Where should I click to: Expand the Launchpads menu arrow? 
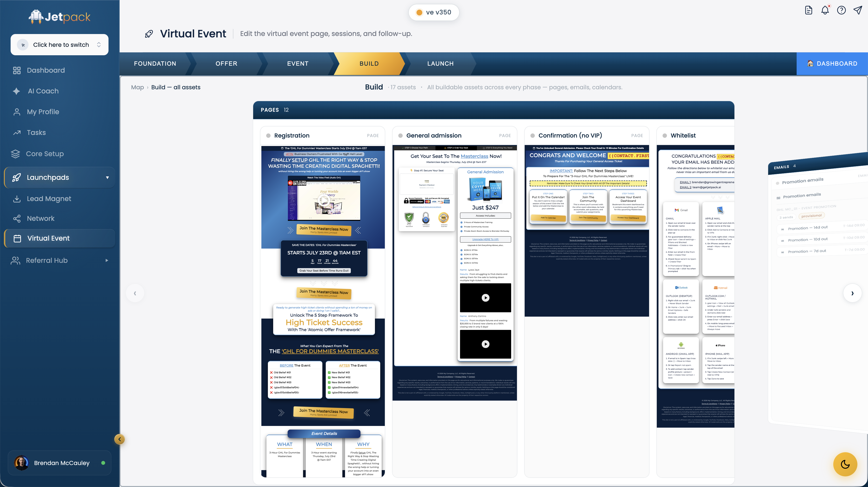tap(108, 178)
